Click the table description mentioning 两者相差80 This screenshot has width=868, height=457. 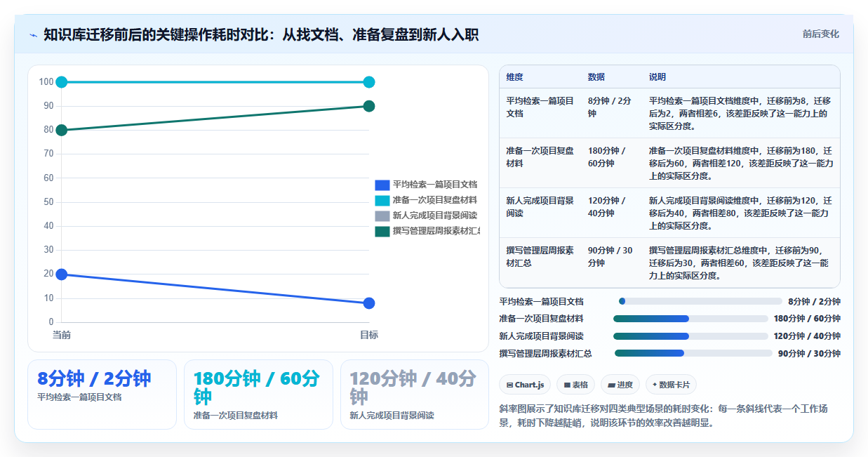[x=741, y=213]
